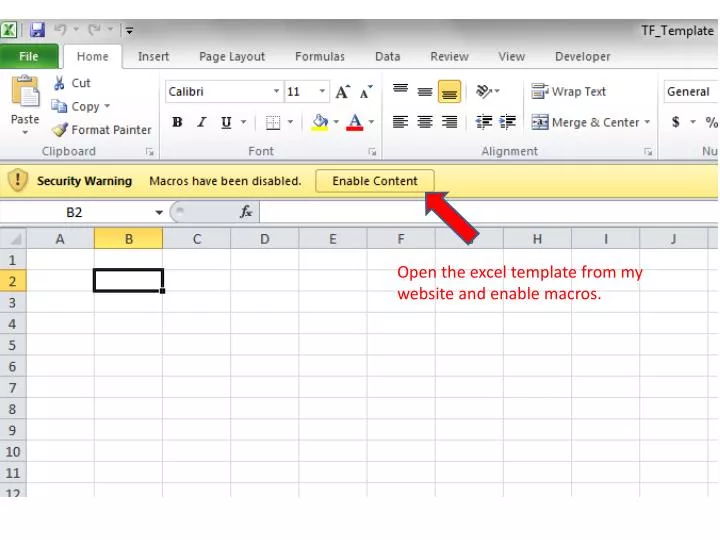Open the Formulas tab
This screenshot has height=540, width=720.
[320, 56]
